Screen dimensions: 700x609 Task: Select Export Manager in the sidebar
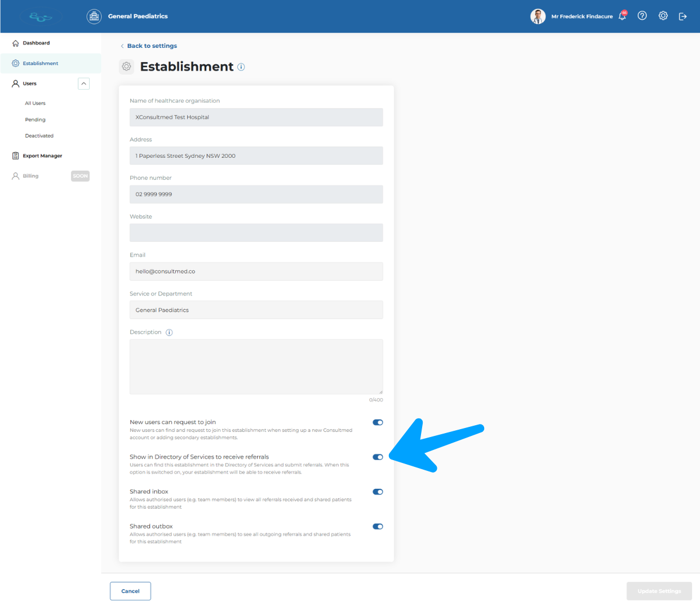tap(42, 156)
